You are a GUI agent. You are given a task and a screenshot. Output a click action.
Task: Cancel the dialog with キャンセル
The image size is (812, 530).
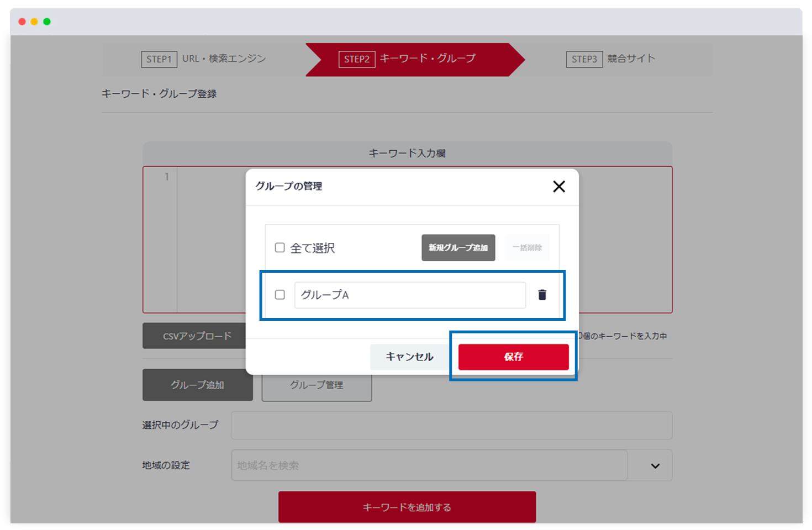[x=409, y=357]
